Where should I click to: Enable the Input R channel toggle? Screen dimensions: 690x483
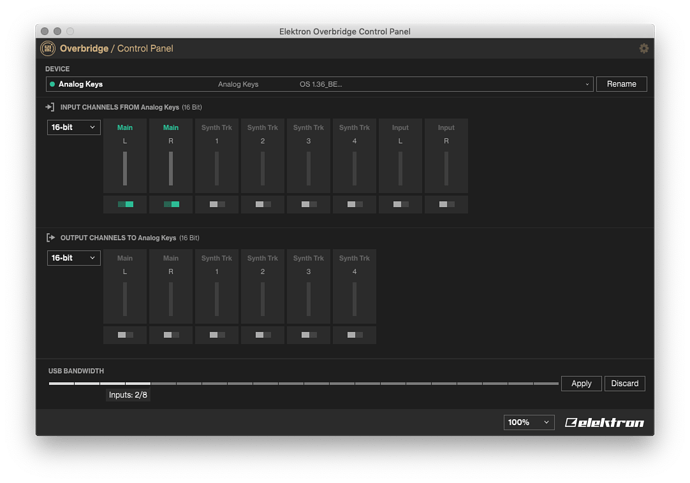tap(447, 204)
